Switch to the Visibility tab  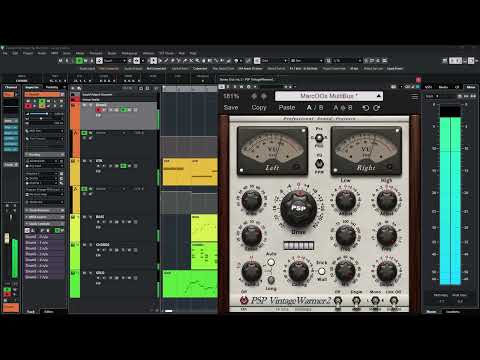click(x=52, y=87)
